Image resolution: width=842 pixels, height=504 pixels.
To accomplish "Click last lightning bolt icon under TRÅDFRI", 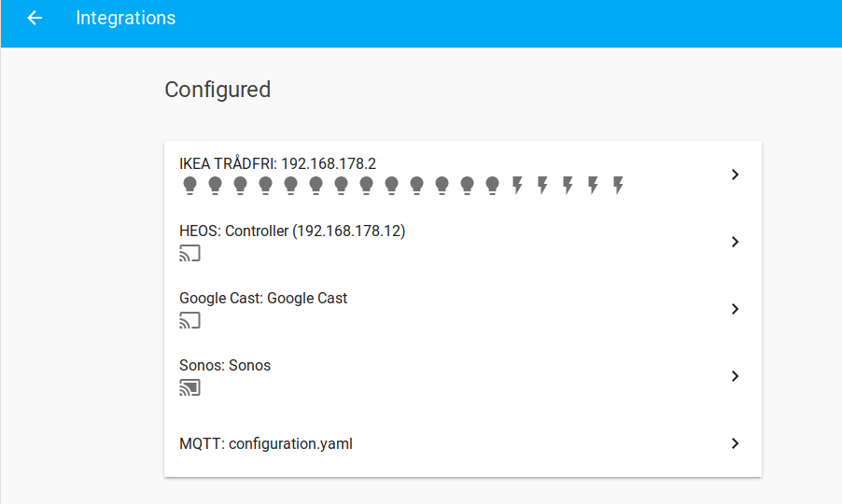I will [618, 185].
